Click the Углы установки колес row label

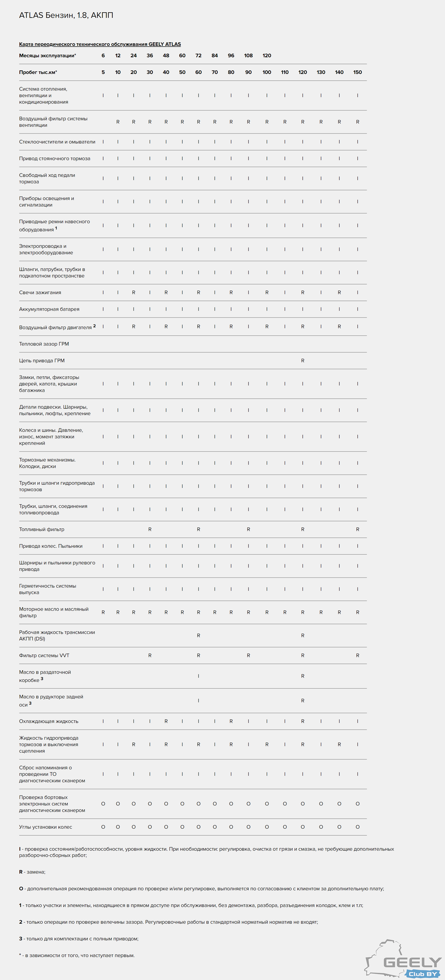(x=46, y=827)
